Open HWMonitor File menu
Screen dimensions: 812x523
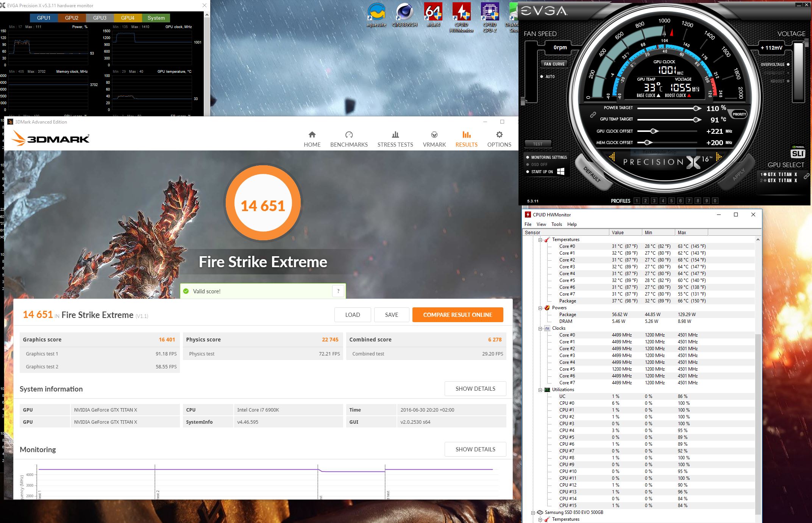click(x=528, y=224)
